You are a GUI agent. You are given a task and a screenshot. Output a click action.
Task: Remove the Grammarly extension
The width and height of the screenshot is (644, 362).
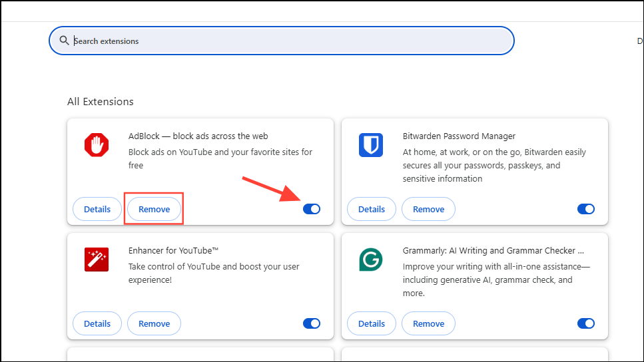[428, 323]
